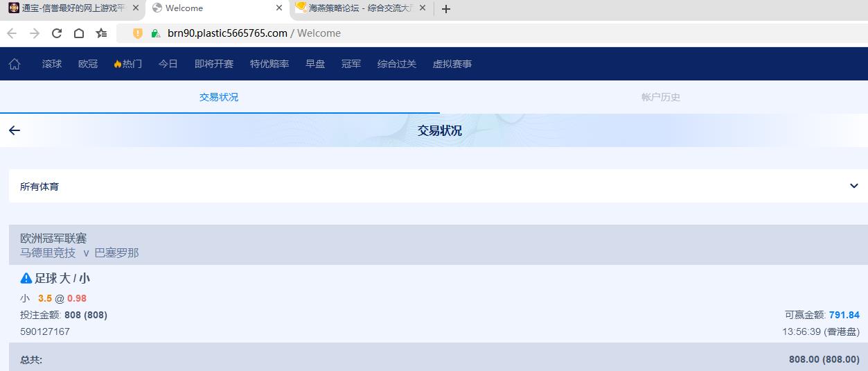Open a new browser tab

(446, 9)
